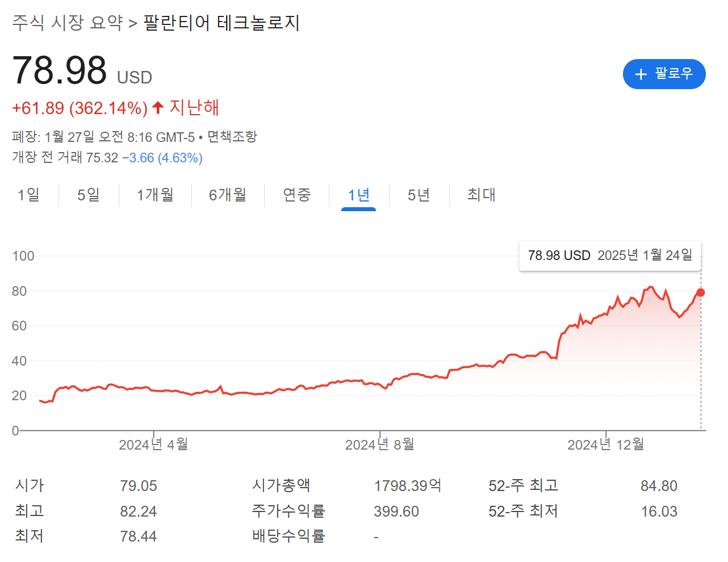Select the 1개월 range tab
Viewport: 728px width, 562px height.
[155, 195]
